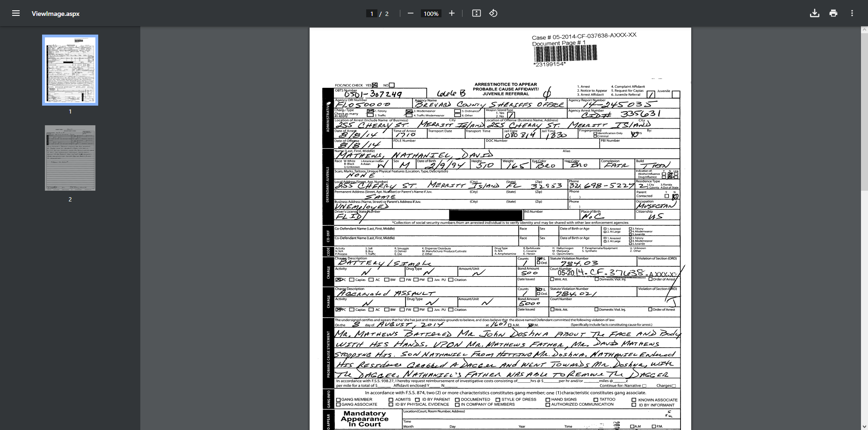Click the fit to page icon

[x=476, y=13]
